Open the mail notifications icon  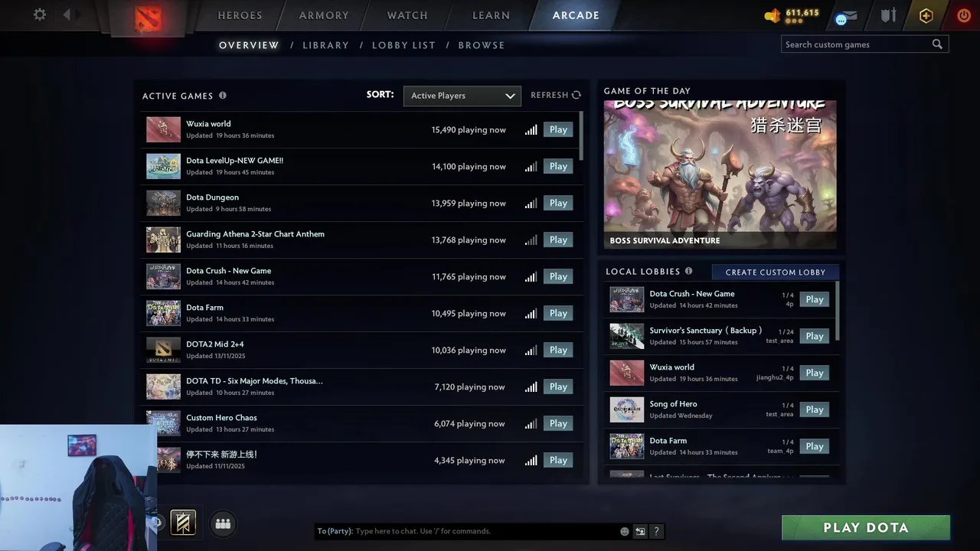tap(846, 16)
